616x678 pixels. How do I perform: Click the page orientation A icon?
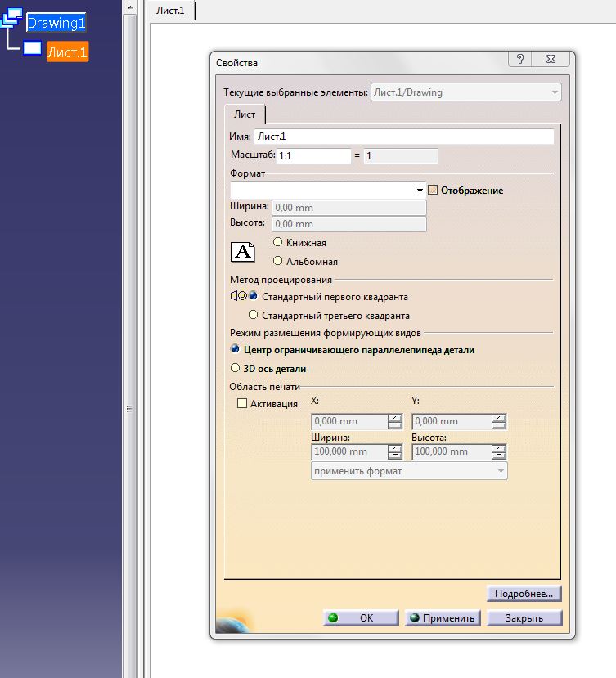point(243,252)
